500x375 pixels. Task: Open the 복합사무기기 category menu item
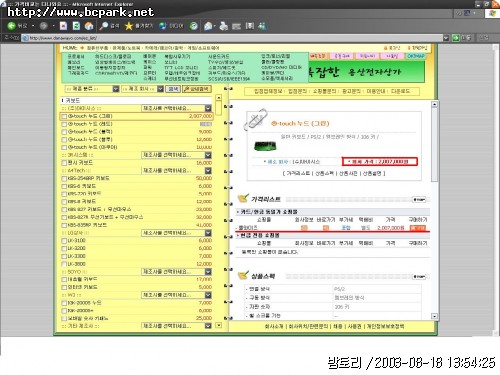[x=177, y=57]
